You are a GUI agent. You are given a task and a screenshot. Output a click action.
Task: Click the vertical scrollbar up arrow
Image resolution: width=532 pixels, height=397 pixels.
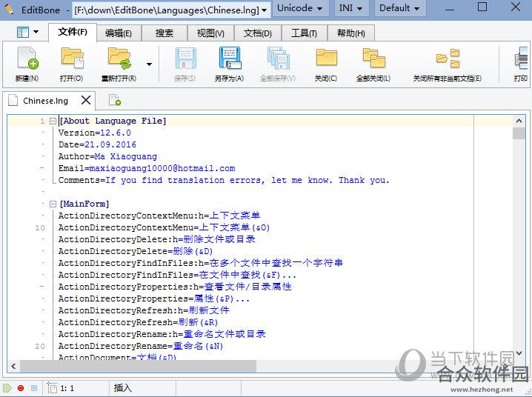click(519, 121)
